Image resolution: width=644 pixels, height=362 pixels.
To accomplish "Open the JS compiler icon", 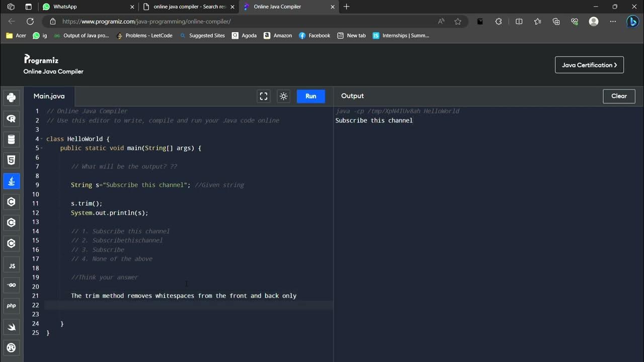I will point(11,265).
